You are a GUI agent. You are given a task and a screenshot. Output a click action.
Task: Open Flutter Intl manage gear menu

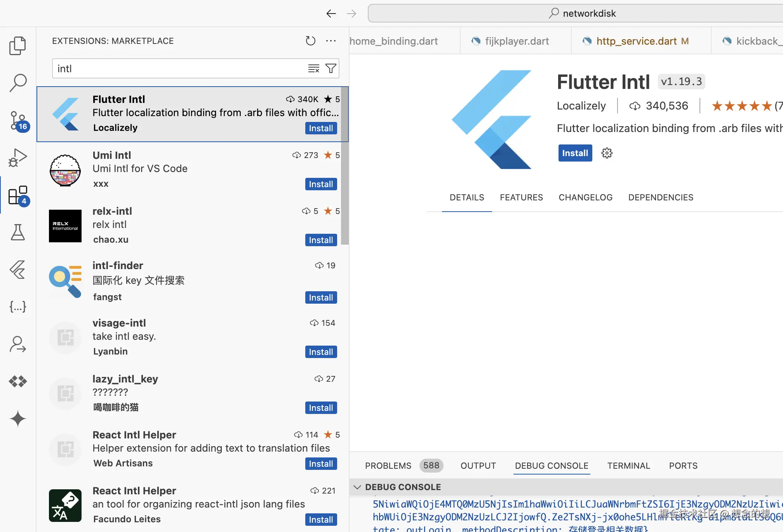tap(607, 153)
